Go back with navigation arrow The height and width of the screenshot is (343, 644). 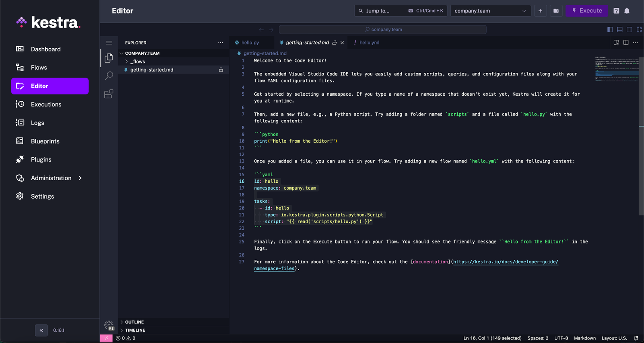[261, 30]
